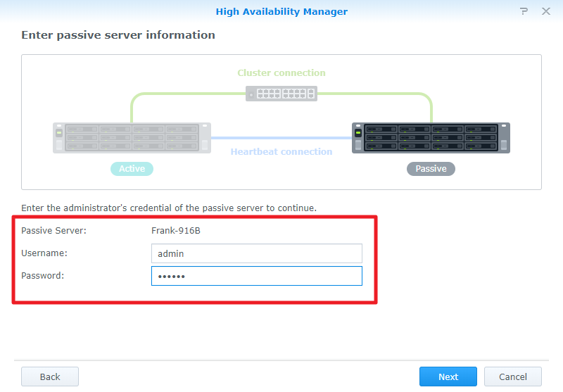The width and height of the screenshot is (563, 392).
Task: Open the help question mark icon
Action: tap(524, 12)
